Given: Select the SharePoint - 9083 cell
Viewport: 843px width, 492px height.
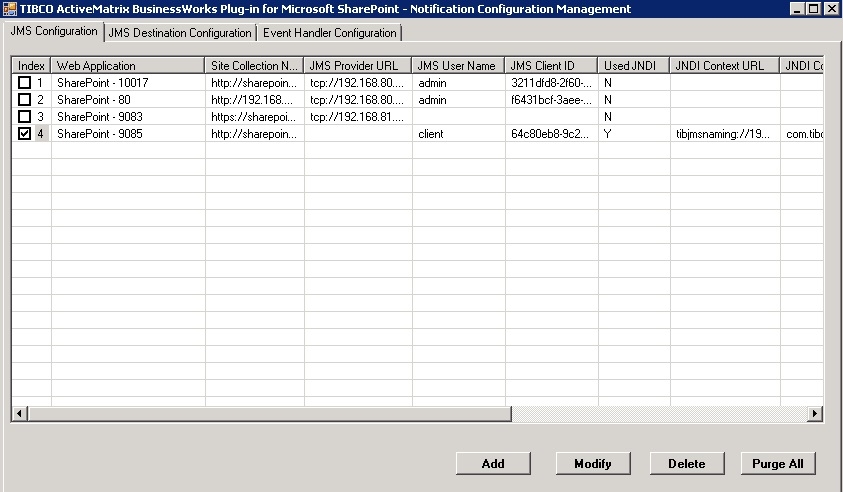Looking at the screenshot, I should tap(128, 117).
